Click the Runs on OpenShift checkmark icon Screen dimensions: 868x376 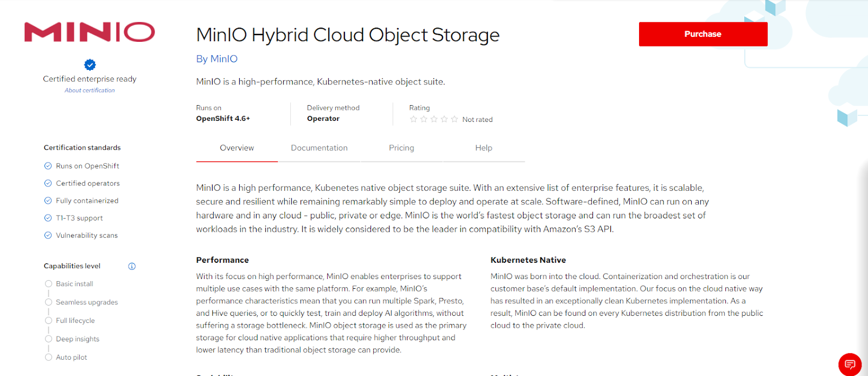pyautogui.click(x=48, y=166)
